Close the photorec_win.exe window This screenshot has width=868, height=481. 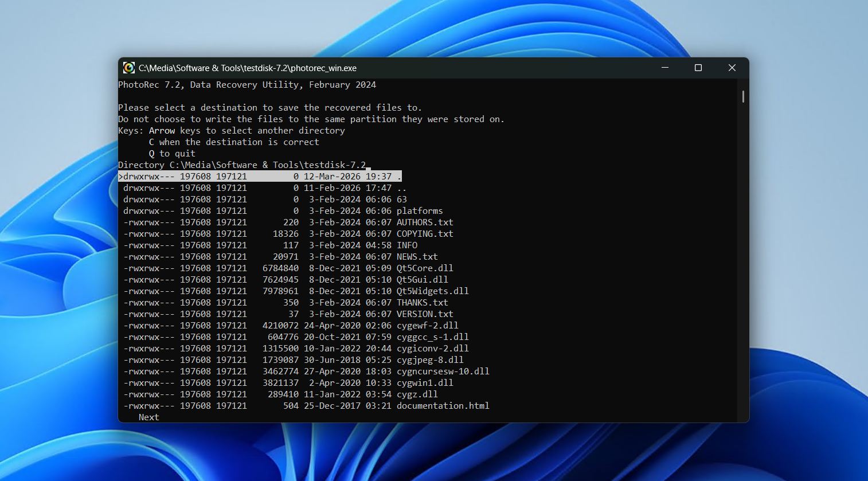point(732,68)
